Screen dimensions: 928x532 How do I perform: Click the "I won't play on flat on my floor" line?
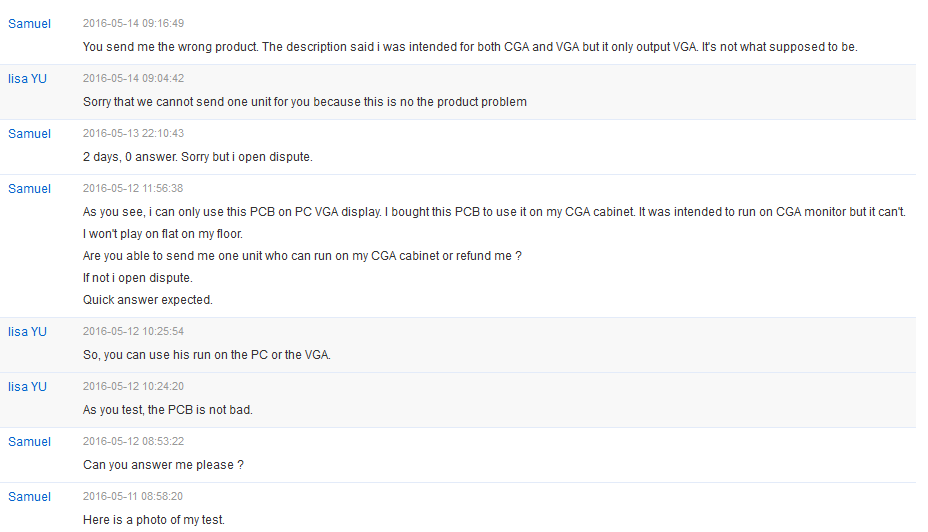162,234
